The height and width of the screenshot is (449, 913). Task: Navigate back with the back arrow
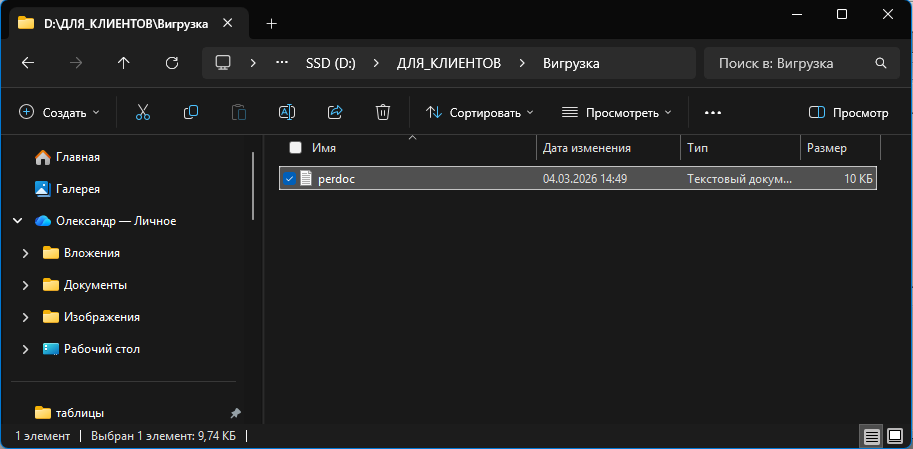28,63
